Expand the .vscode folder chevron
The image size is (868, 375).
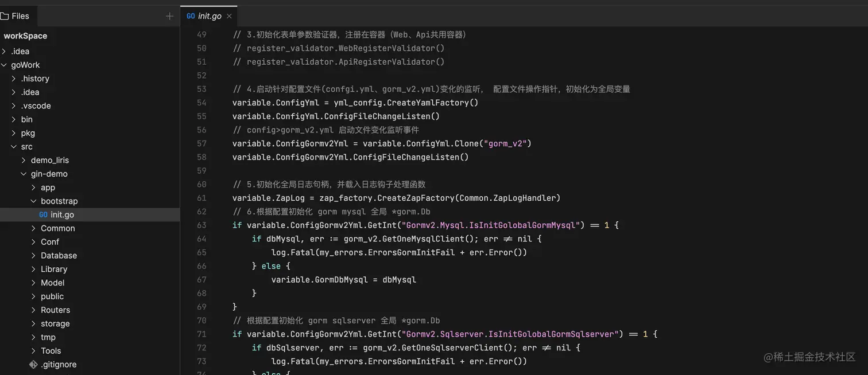14,106
